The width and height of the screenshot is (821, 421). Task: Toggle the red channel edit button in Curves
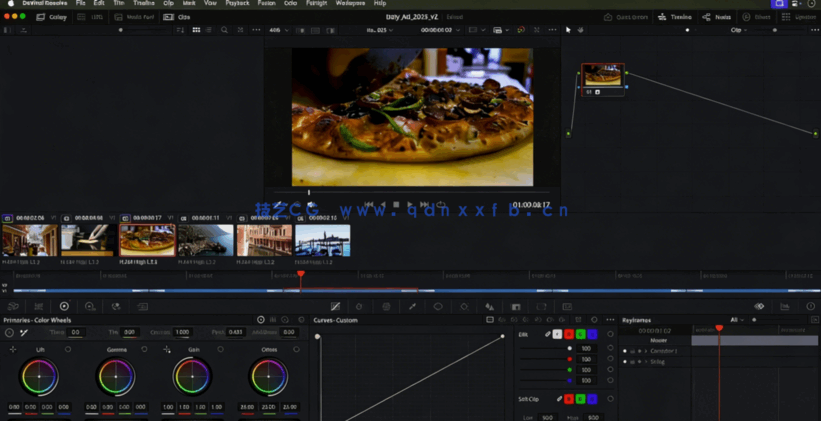569,334
